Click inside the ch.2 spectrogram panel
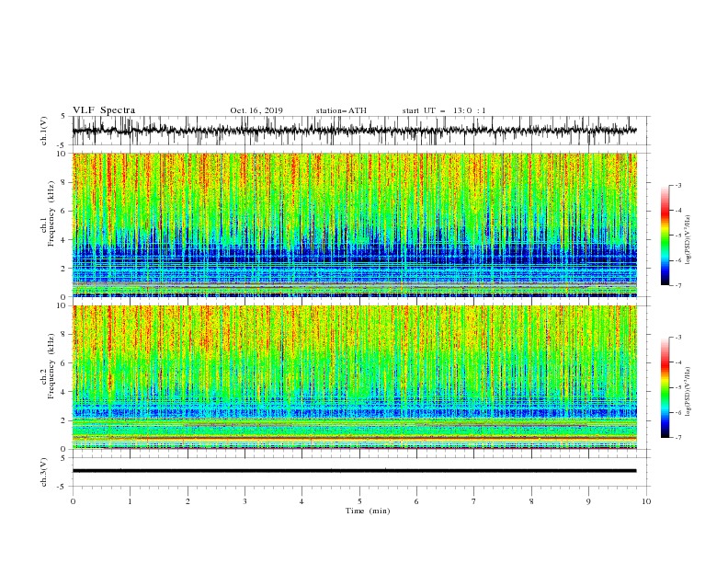Viewport: 728px width, 563px height. (x=354, y=377)
